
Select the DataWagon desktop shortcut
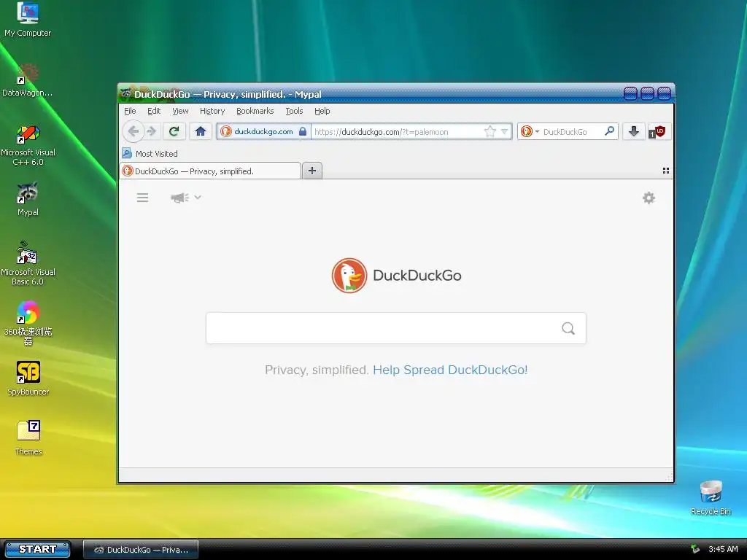[x=28, y=80]
